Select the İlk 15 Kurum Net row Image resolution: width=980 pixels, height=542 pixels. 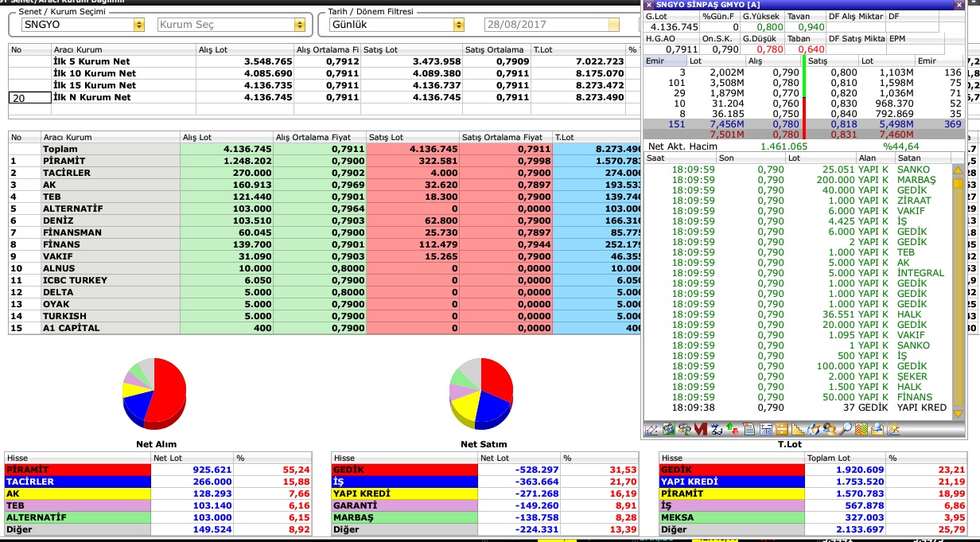[325, 85]
